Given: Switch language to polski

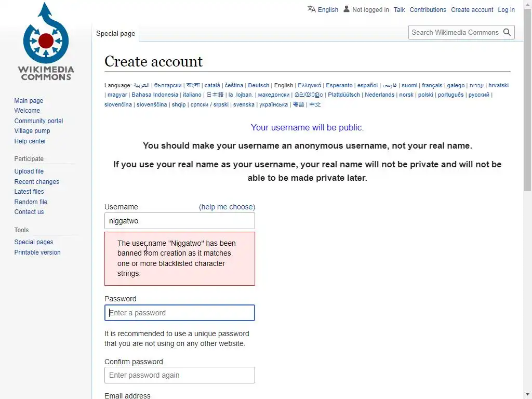Looking at the screenshot, I should (425, 95).
